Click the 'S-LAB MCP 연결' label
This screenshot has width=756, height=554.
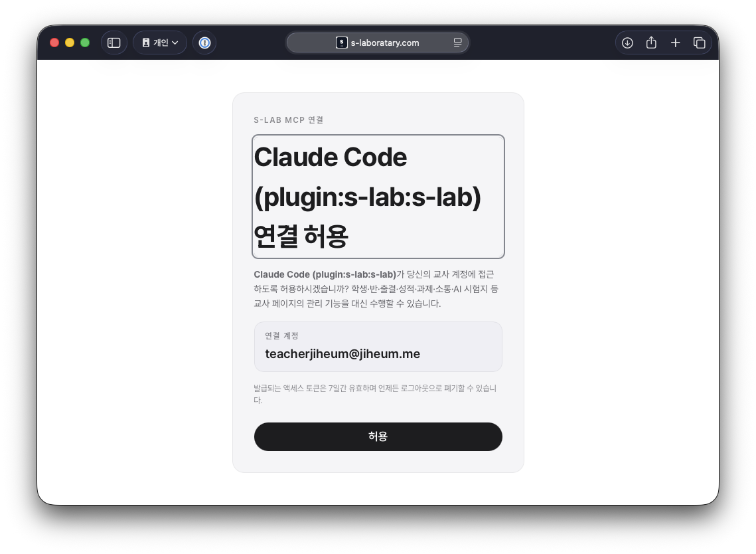click(288, 120)
